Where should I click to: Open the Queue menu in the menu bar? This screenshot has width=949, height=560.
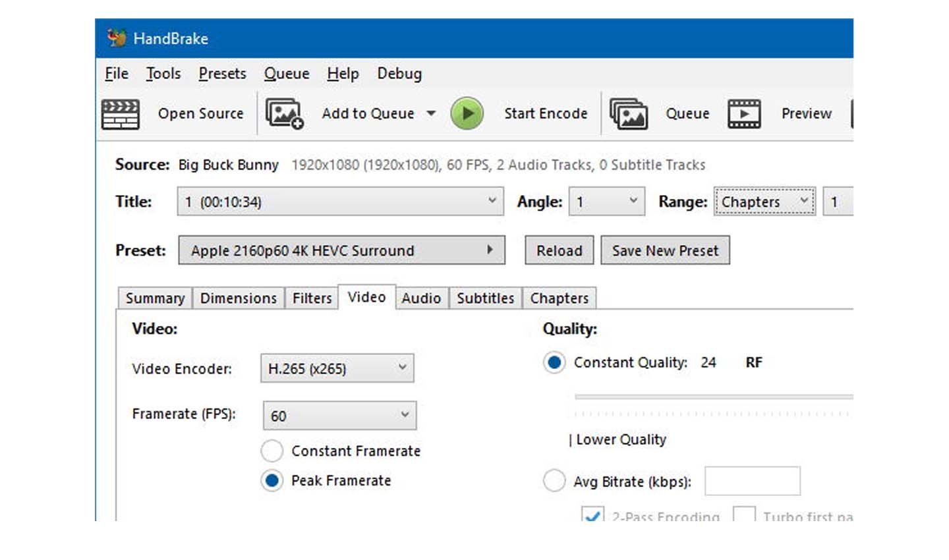[x=287, y=74]
